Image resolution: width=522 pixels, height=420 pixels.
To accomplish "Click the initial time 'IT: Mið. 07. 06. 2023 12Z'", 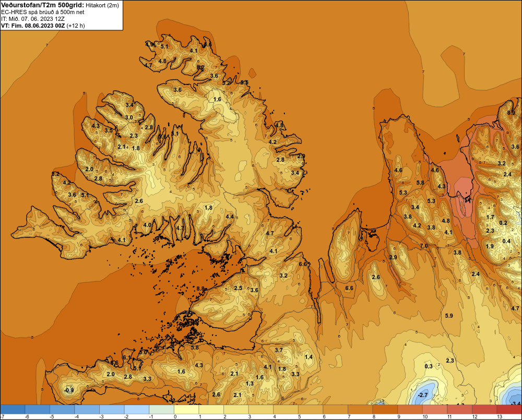I will [x=33, y=19].
